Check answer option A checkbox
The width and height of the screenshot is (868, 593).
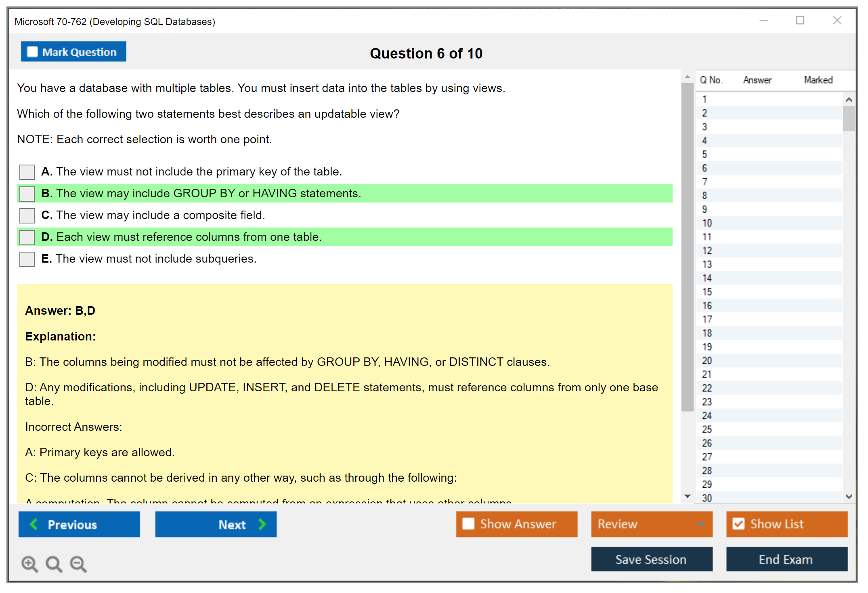point(27,172)
